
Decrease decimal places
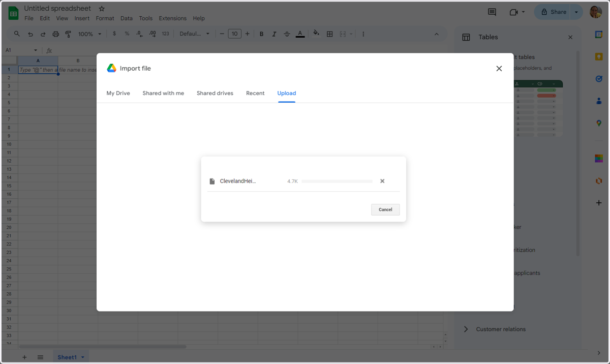[140, 34]
